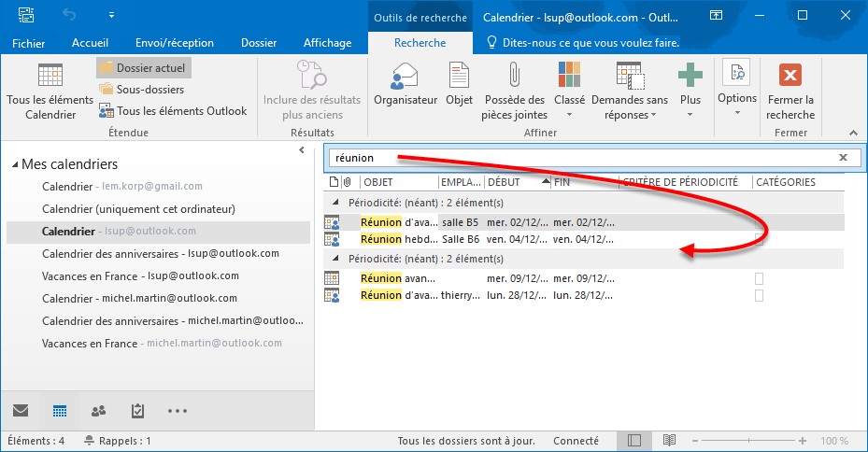
Task: Toggle category box for Réunion avan... row
Action: click(x=759, y=278)
